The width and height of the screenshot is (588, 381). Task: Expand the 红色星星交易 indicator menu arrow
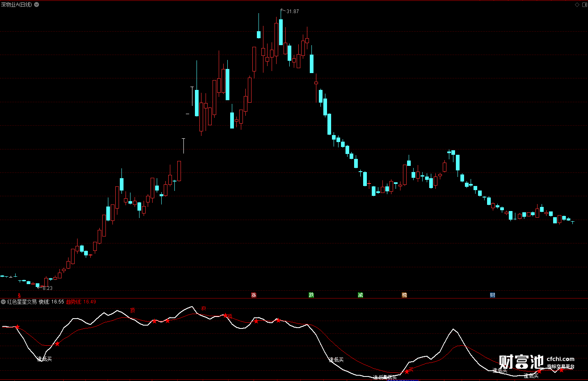3,302
